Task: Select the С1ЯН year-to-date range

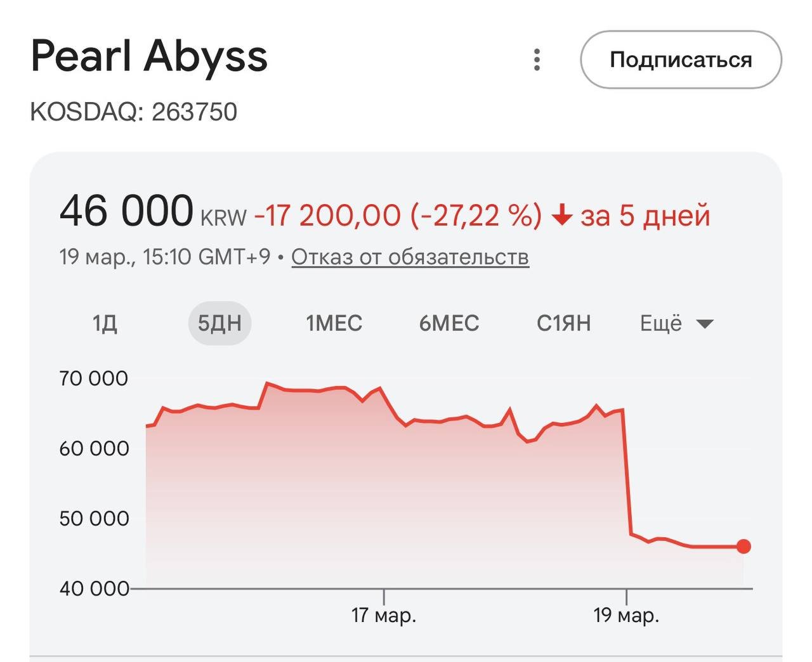Action: pos(563,323)
